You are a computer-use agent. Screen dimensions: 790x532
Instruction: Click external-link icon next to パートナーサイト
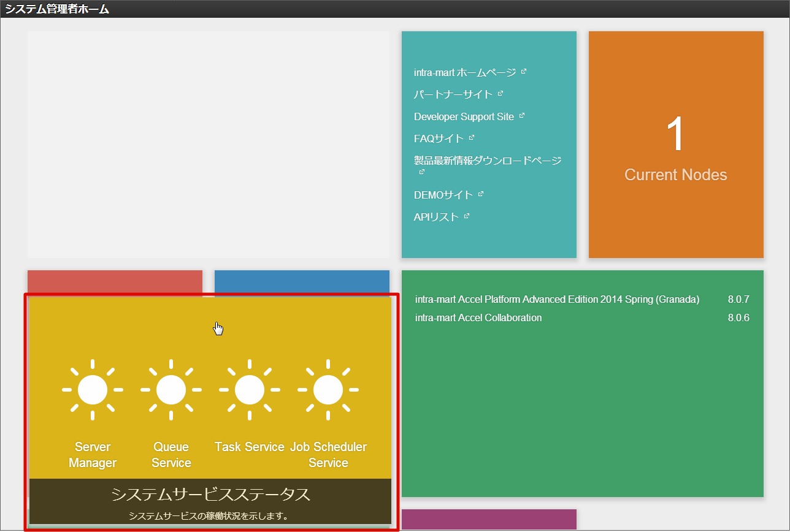500,94
